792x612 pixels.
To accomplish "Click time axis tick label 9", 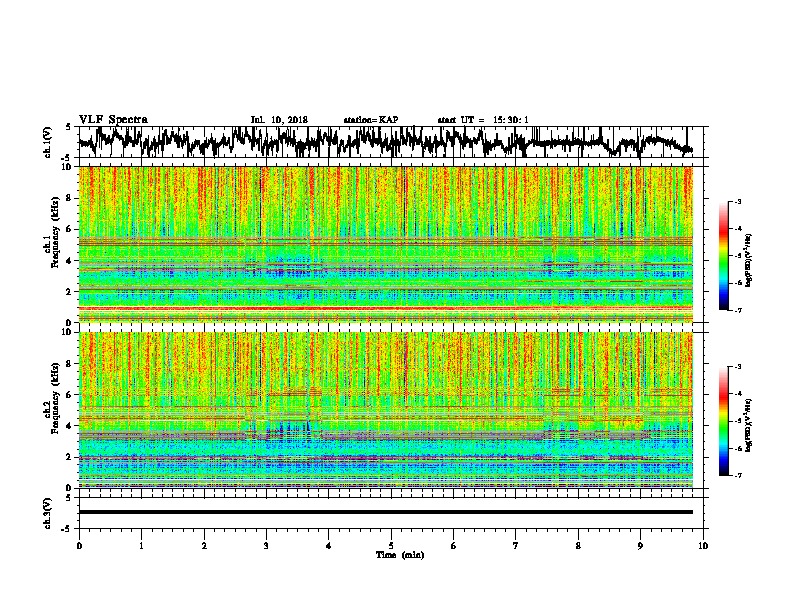I will tap(640, 546).
